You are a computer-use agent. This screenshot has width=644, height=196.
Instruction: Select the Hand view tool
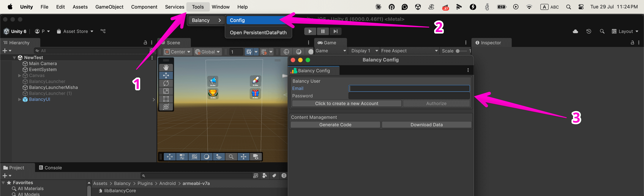166,67
